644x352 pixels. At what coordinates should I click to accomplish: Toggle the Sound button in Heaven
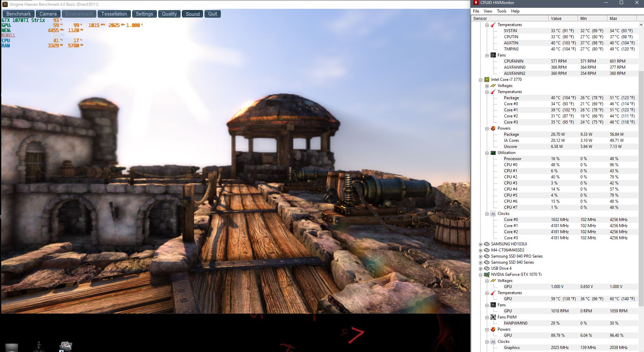[193, 14]
